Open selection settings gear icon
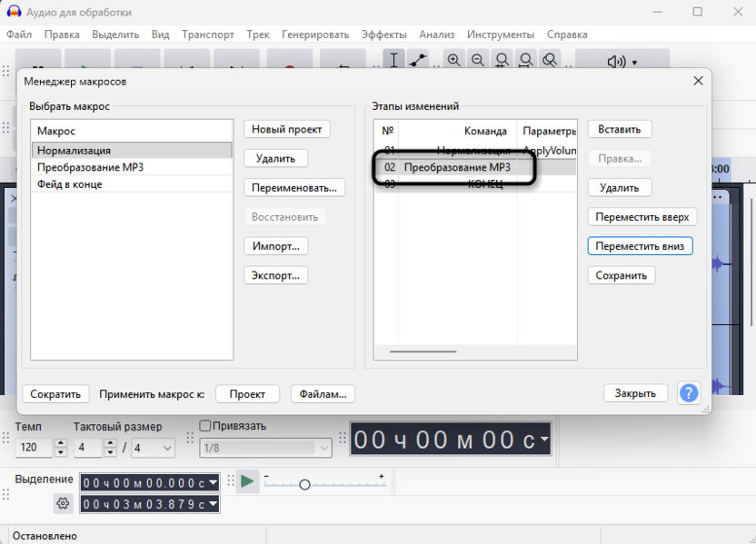Screen dimensions: 756x544 point(63,503)
